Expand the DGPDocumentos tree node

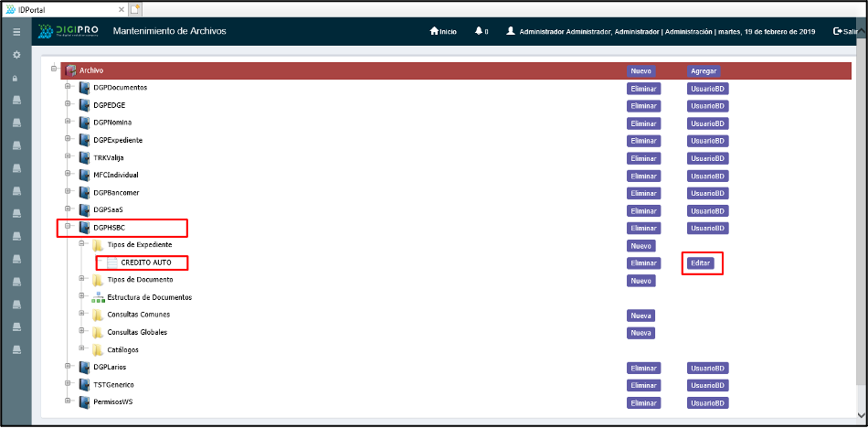[67, 88]
